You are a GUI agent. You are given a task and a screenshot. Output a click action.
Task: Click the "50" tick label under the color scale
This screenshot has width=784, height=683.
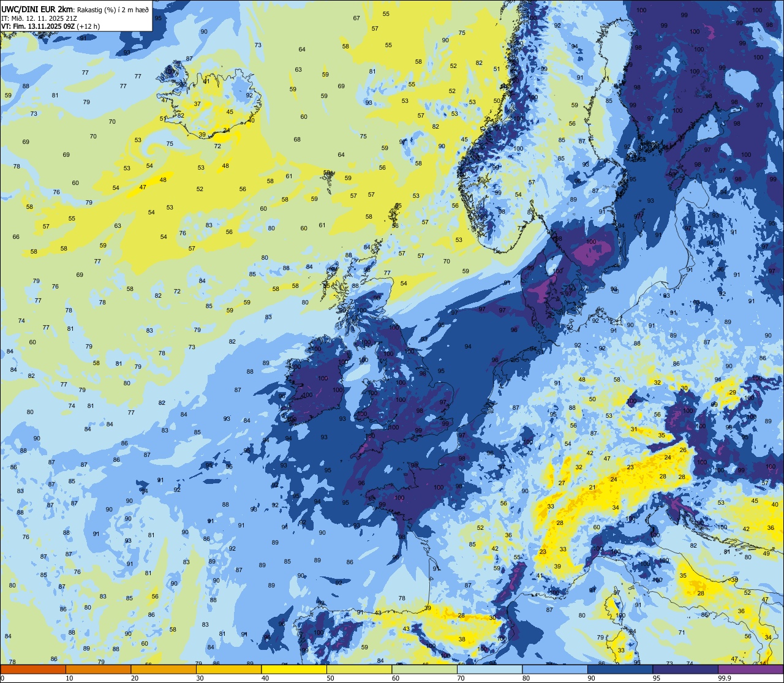[330, 678]
